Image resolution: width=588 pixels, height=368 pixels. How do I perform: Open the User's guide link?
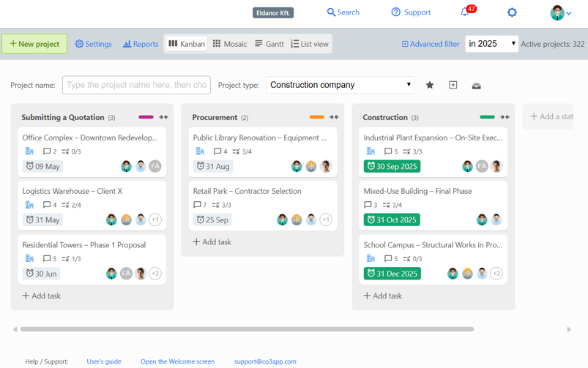(104, 361)
